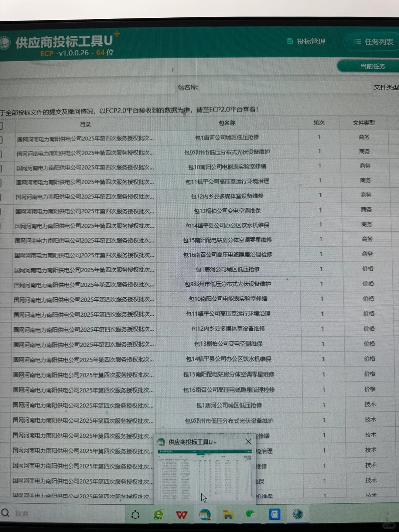Image resolution: width=399 pixels, height=532 pixels.
Task: Open the green browser icon in taskbar
Action: pyautogui.click(x=158, y=514)
